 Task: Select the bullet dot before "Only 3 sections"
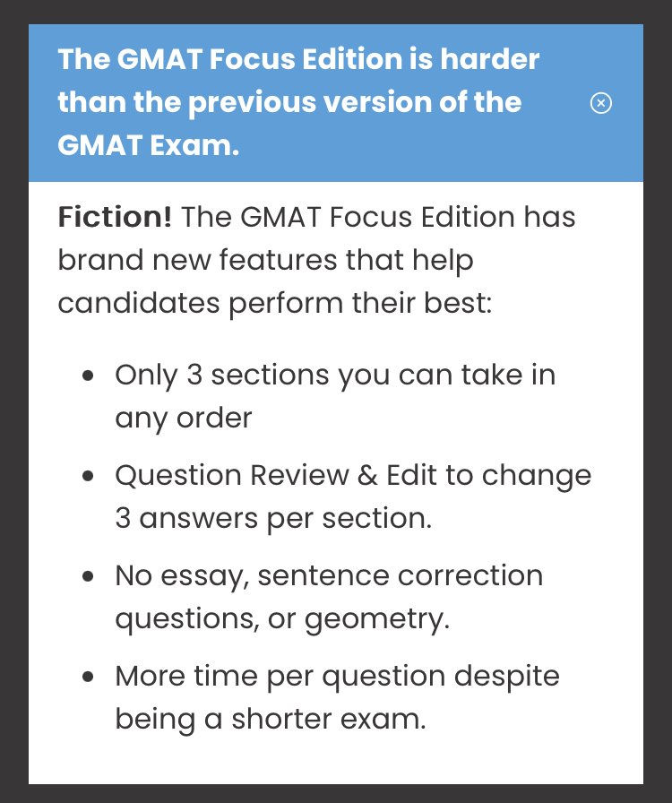(x=88, y=376)
